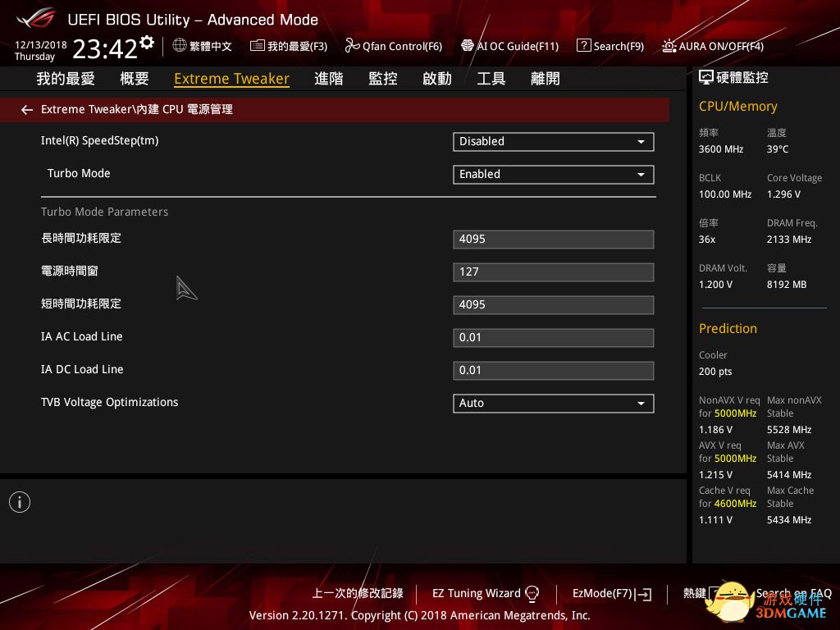Click the IA DC Load Line input field
The image size is (840, 630).
[x=554, y=371]
